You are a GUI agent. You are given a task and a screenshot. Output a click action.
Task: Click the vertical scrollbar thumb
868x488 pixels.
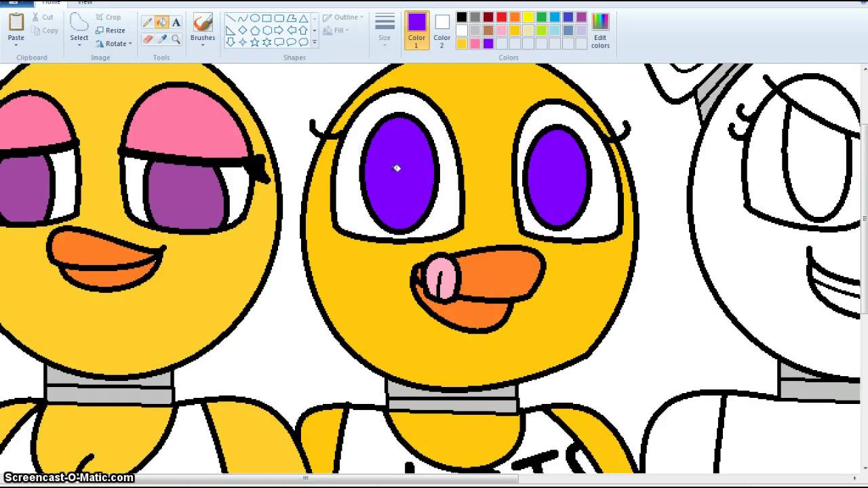point(865,220)
